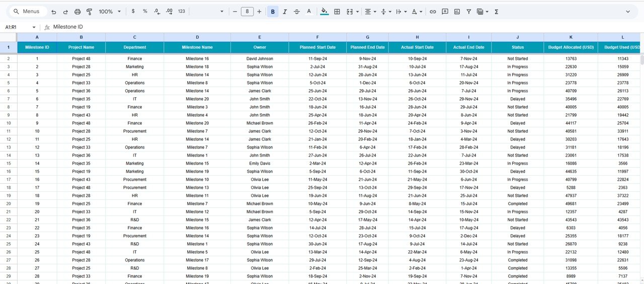This screenshot has width=644, height=284.
Task: Open the 100% zoom dropdown
Action: pyautogui.click(x=110, y=12)
